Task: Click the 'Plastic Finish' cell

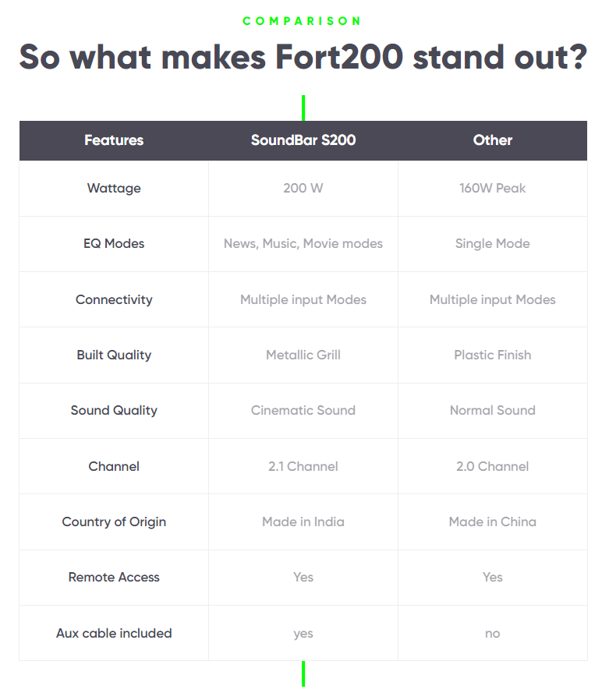Action: [493, 355]
